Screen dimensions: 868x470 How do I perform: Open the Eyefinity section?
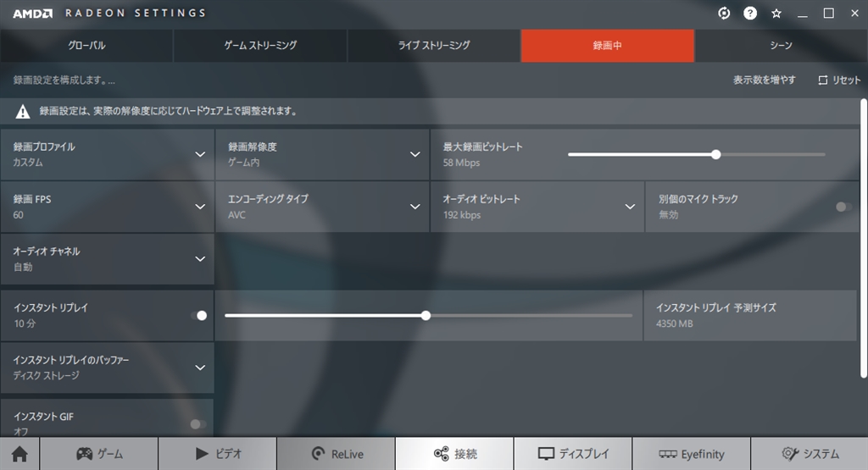pos(692,454)
